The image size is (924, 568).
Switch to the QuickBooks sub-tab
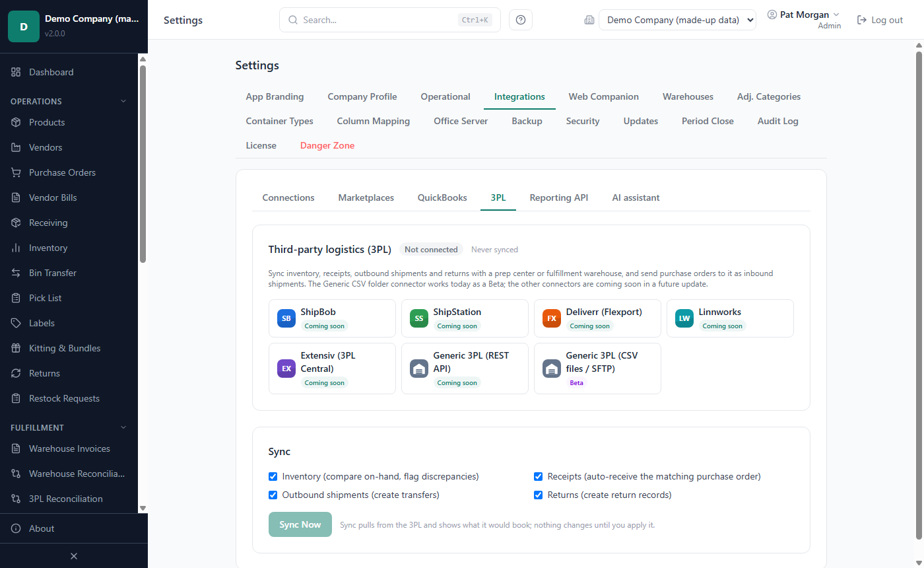(x=442, y=197)
